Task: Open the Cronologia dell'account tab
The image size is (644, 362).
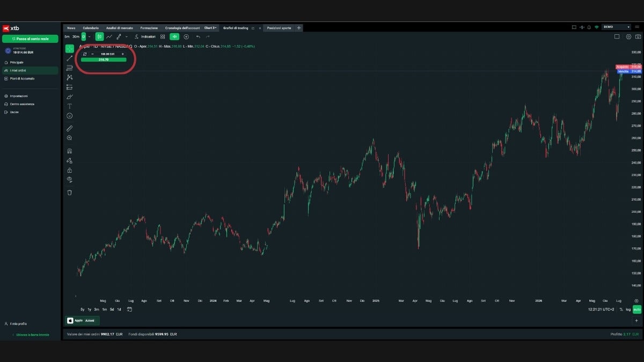Action: tap(182, 28)
